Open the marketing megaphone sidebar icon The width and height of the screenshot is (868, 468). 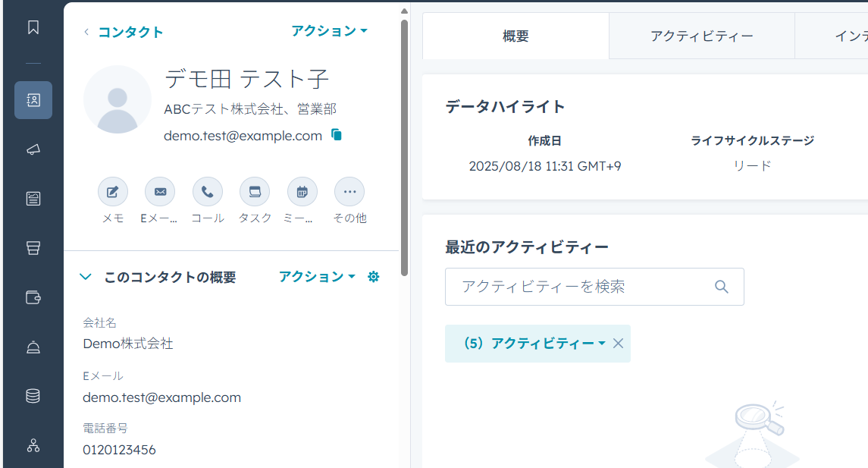[x=33, y=149]
